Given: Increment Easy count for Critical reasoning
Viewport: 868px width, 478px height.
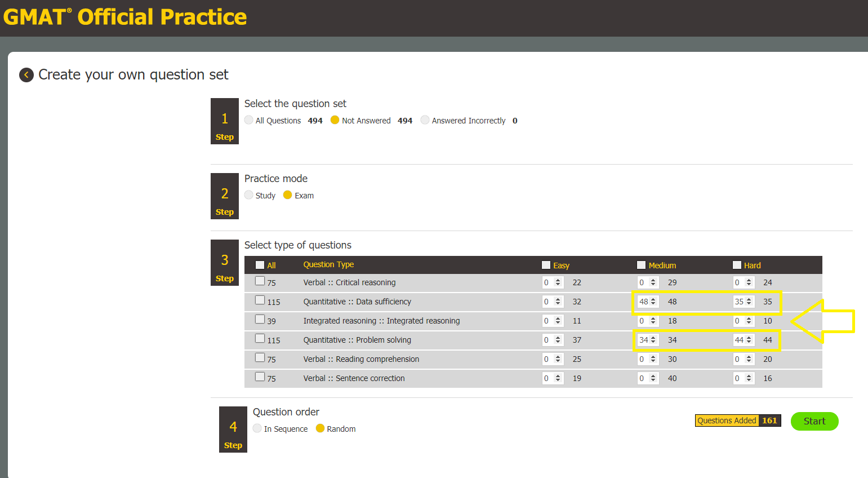Looking at the screenshot, I should (558, 280).
